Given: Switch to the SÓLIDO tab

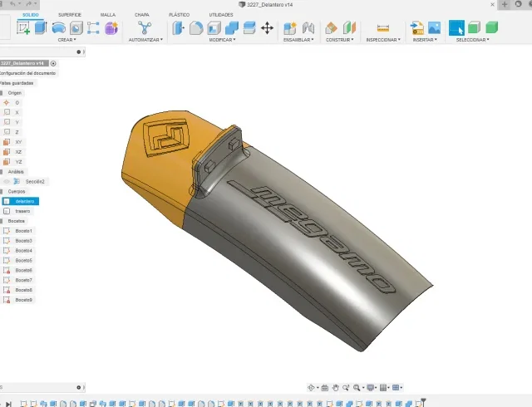Looking at the screenshot, I should [31, 15].
